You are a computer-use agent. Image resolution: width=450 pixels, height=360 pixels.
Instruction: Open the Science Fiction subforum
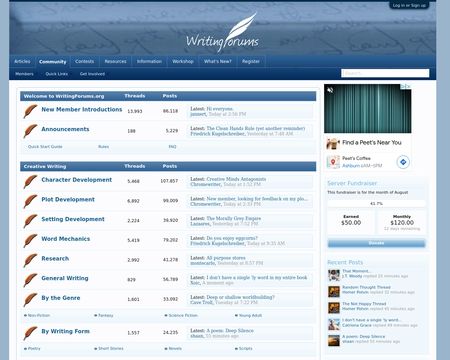click(x=183, y=315)
